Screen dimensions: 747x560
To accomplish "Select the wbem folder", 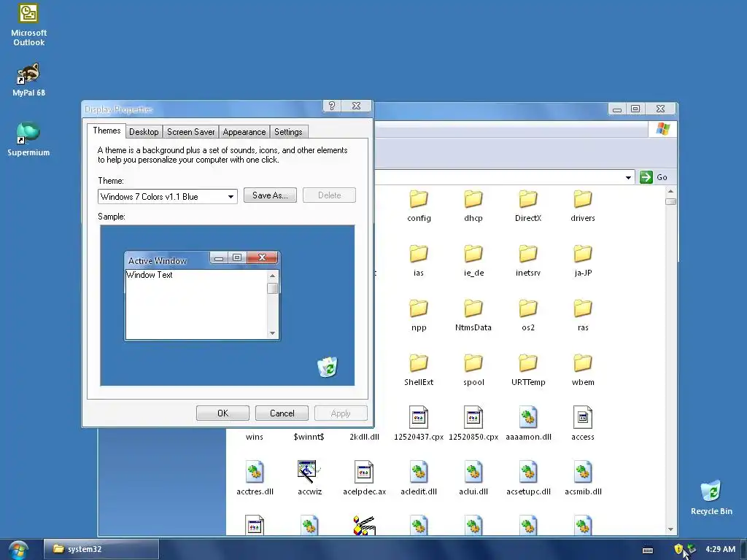I will point(583,370).
